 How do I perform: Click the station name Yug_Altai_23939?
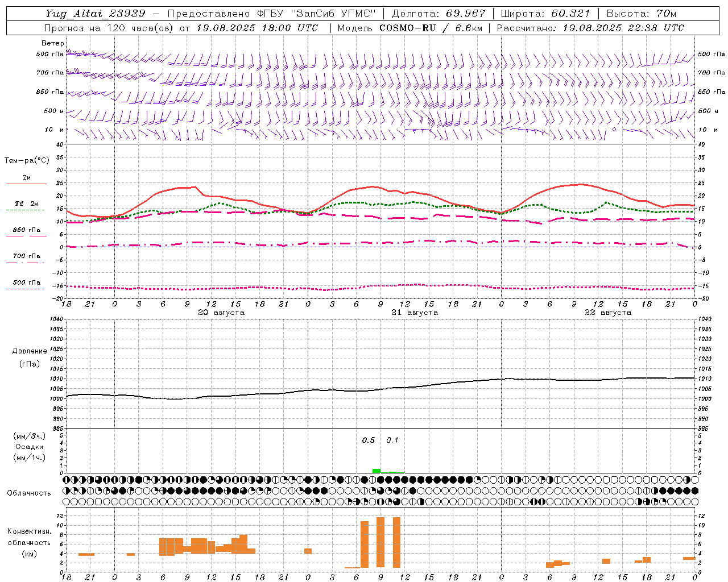95,14
